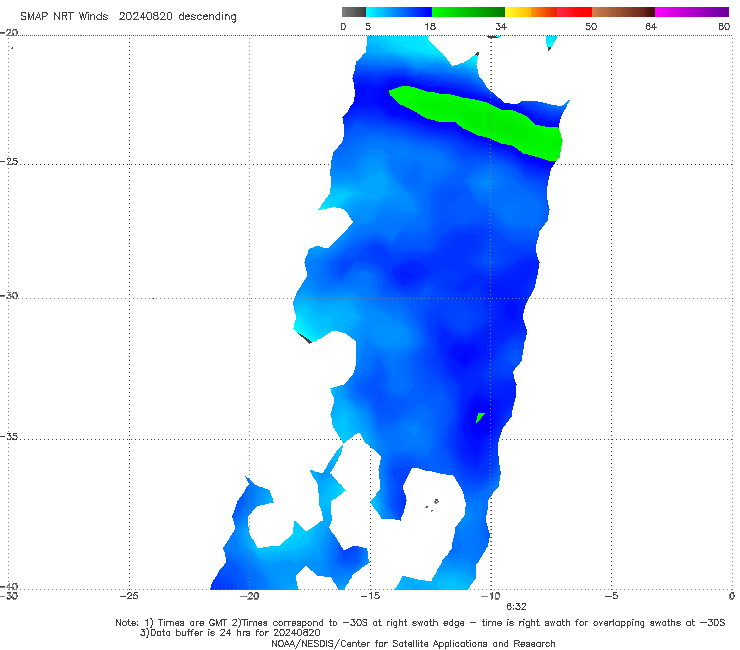Click the gray segment of the color bar

tap(354, 12)
